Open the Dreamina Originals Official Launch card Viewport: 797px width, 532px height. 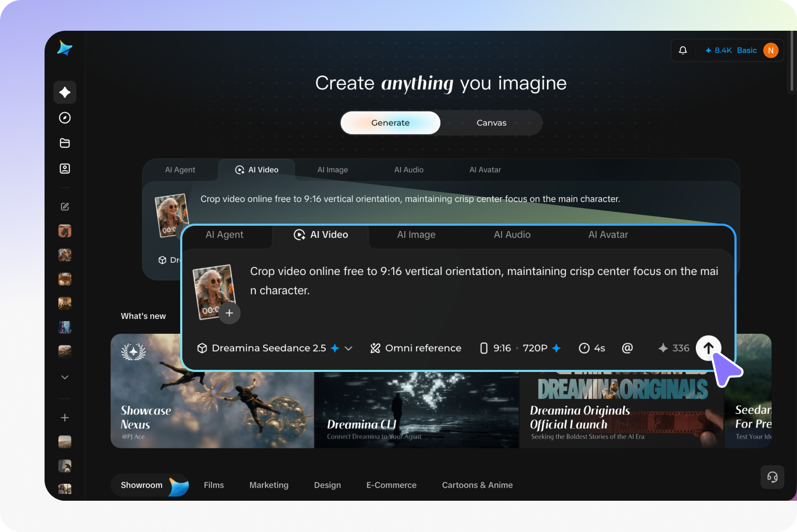[622, 410]
